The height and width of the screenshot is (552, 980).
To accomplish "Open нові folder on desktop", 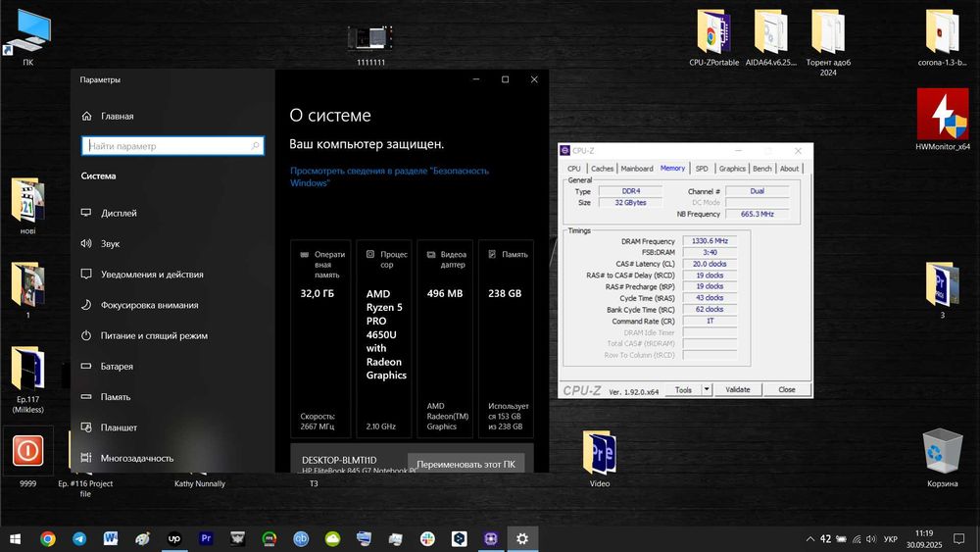I will tap(27, 206).
